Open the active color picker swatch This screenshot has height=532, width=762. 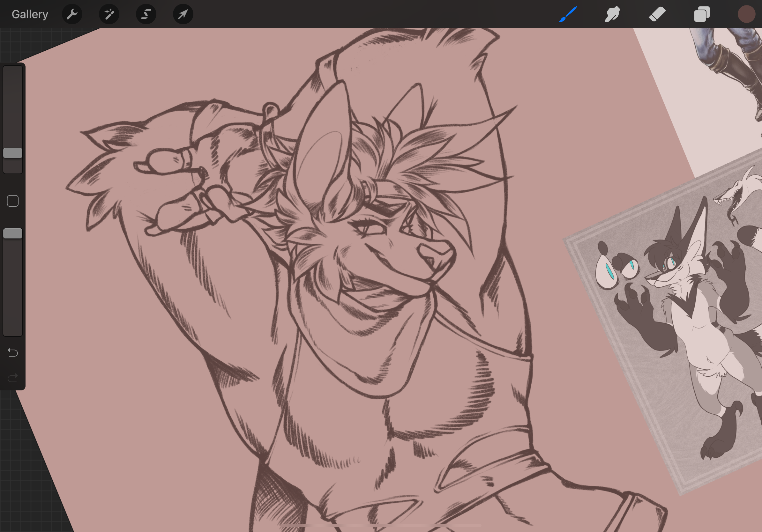pyautogui.click(x=746, y=14)
